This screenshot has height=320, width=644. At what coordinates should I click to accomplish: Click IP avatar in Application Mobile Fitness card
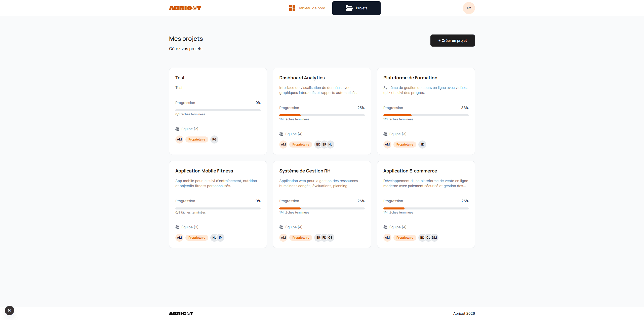tap(220, 238)
